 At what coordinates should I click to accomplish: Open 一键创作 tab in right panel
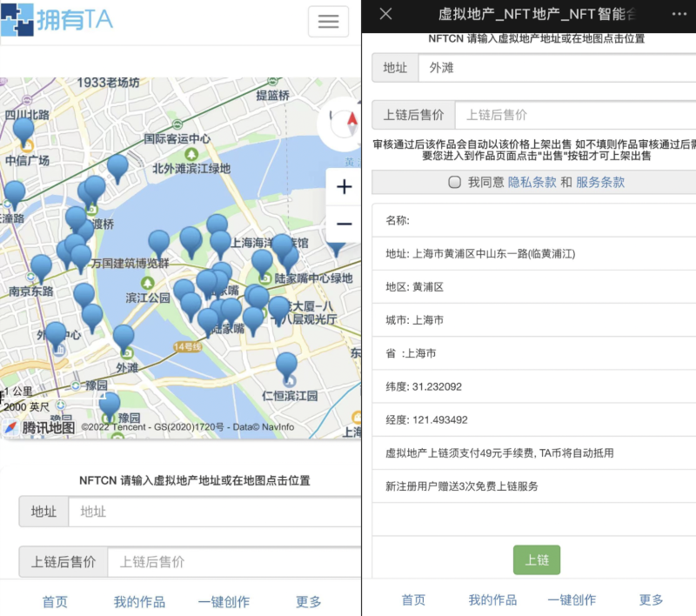coord(572,600)
